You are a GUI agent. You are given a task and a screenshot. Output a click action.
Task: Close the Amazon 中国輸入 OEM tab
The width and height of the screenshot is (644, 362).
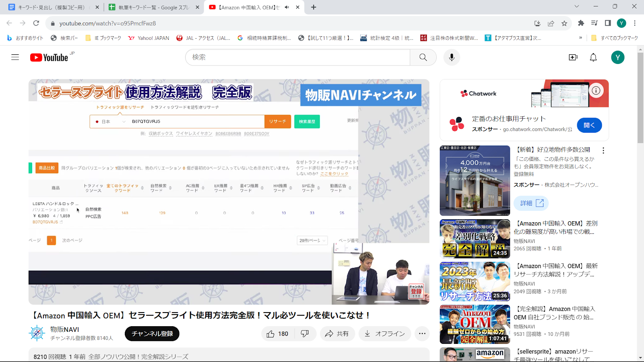click(297, 7)
